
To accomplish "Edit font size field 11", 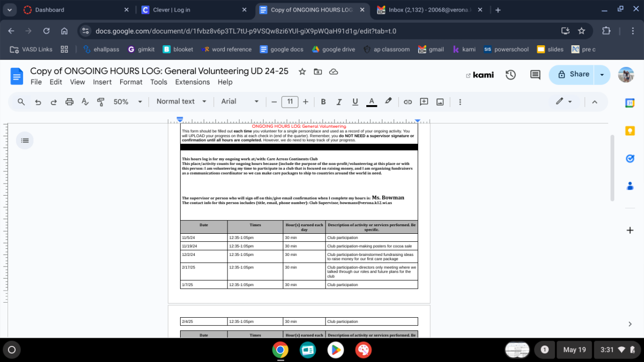I will click(x=290, y=102).
